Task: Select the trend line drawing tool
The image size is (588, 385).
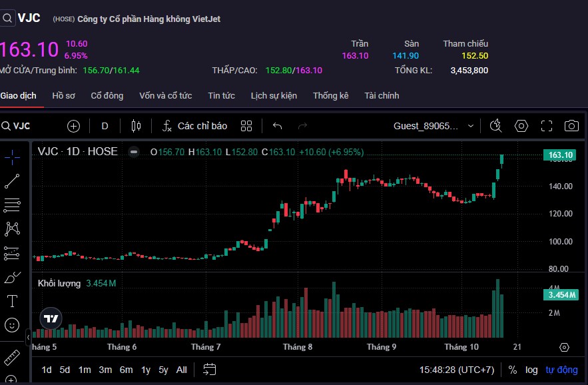Action: point(12,181)
